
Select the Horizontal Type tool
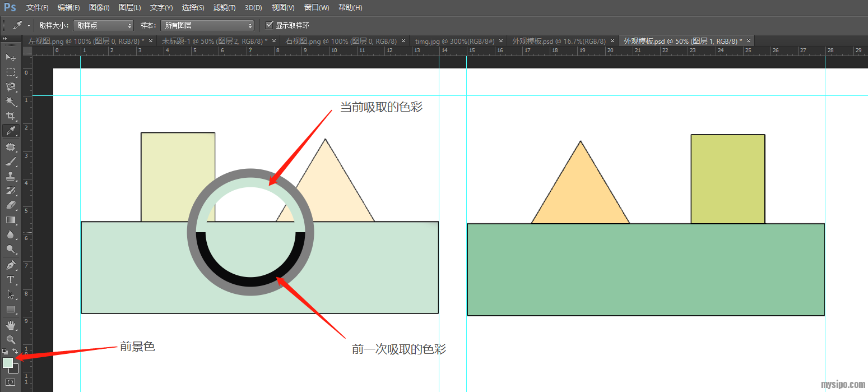[10, 279]
